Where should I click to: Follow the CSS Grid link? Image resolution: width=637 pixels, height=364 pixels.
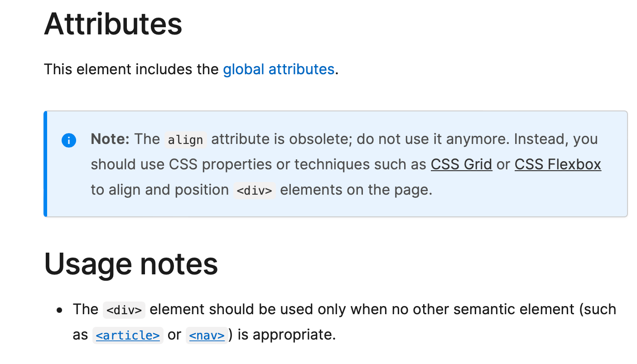(x=461, y=164)
